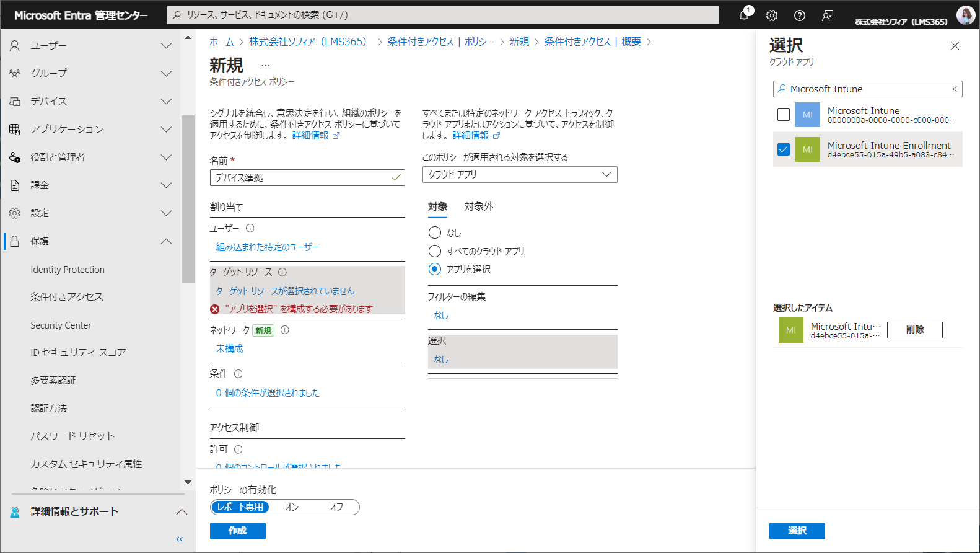The image size is (980, 553).
Task: Click the Microsoft Intune Enrollment green tile
Action: [807, 149]
